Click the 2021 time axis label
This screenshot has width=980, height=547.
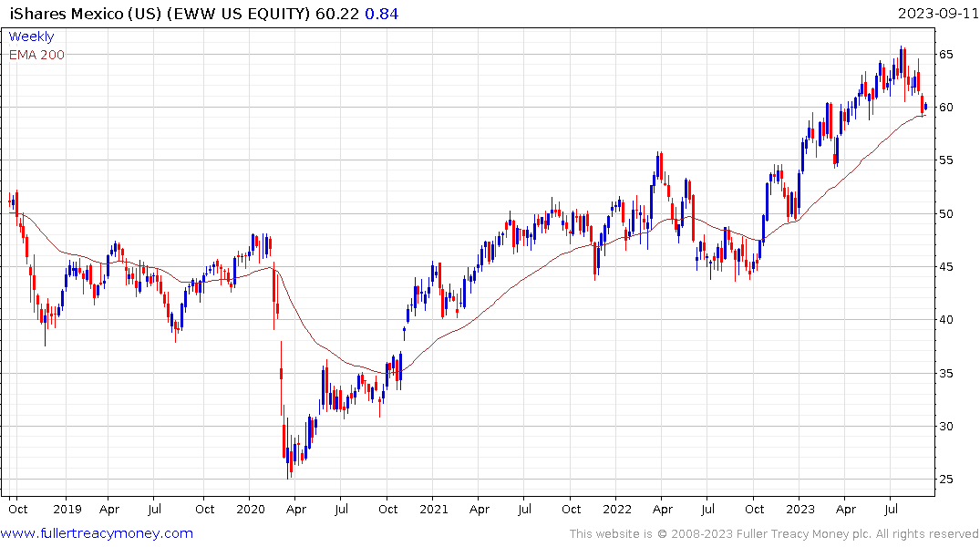tap(434, 509)
